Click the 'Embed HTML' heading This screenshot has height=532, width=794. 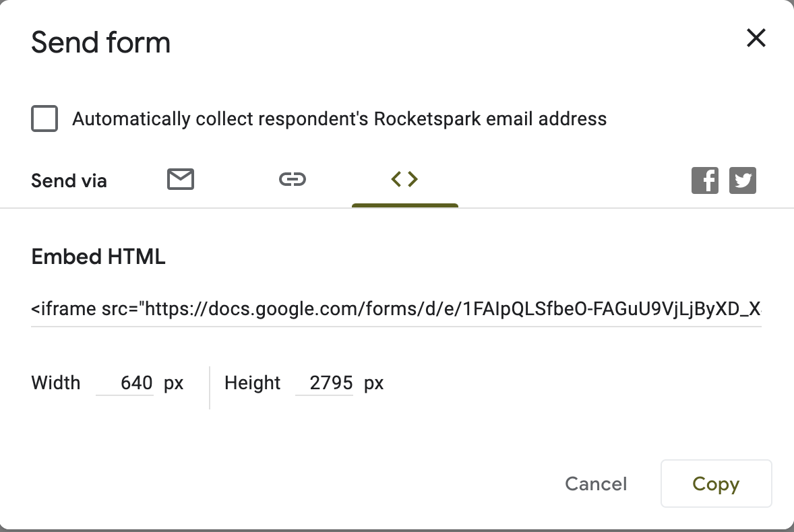[x=98, y=257]
